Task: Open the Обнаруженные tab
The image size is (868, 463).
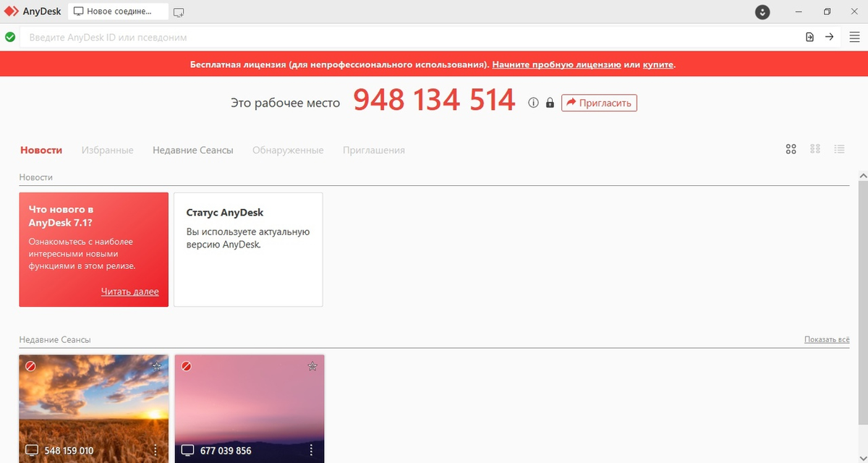Action: click(288, 150)
